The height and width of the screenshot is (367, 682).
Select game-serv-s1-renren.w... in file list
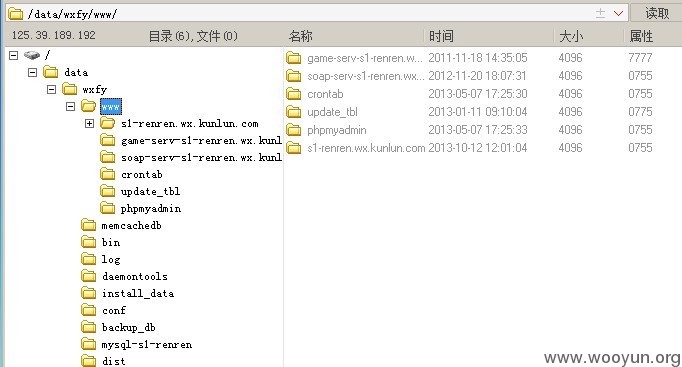point(364,58)
